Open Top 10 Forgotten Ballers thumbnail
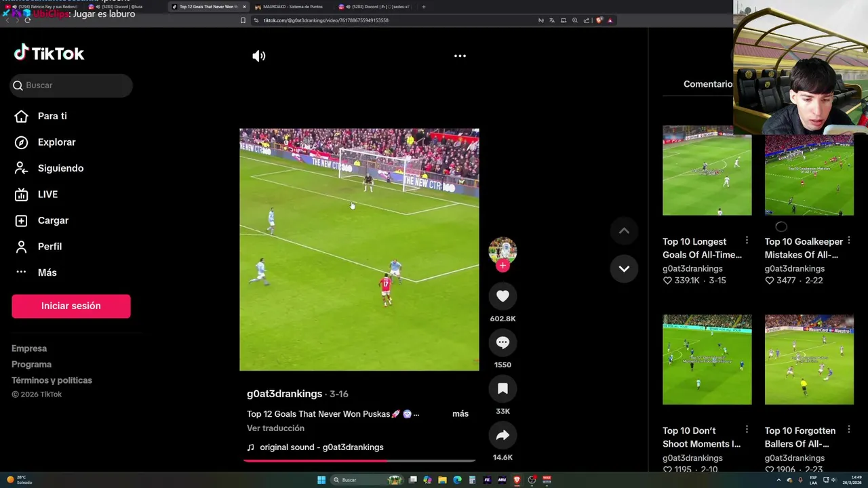 pos(809,360)
